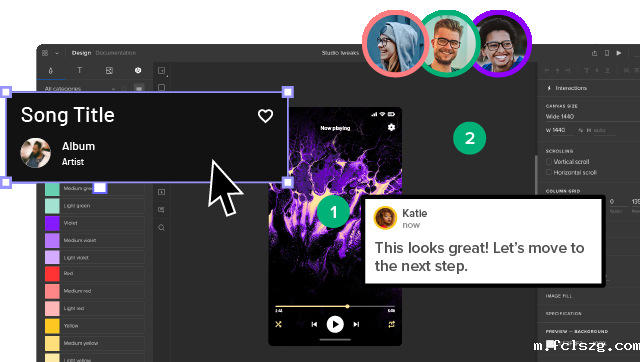Screen dimensions: 640x362
Task: Switch to the Design tab
Action: (81, 53)
